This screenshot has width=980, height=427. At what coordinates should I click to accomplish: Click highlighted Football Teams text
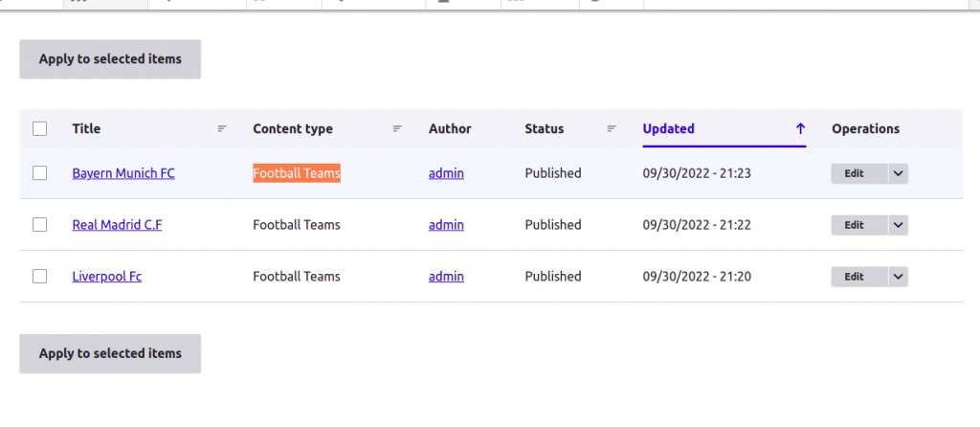[297, 173]
